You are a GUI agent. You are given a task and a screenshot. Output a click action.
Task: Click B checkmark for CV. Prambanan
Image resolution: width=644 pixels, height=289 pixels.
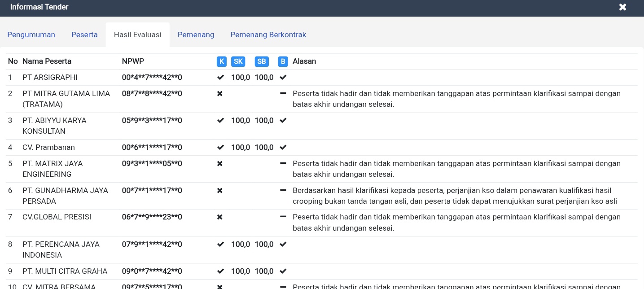click(x=283, y=148)
